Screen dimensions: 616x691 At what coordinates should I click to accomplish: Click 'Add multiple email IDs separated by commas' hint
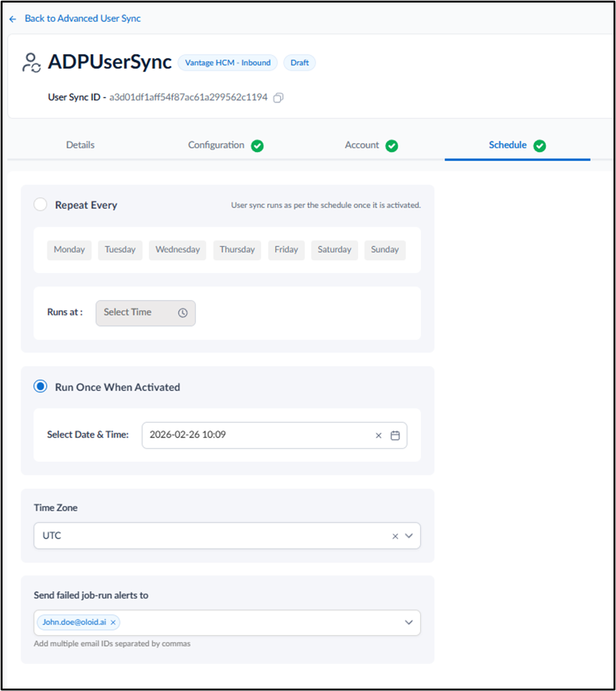pos(112,643)
